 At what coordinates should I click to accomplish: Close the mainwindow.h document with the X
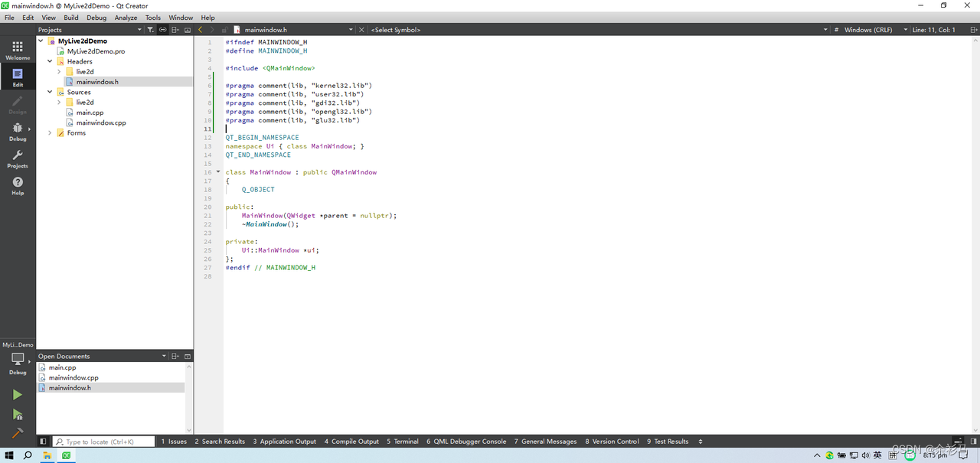coord(362,30)
